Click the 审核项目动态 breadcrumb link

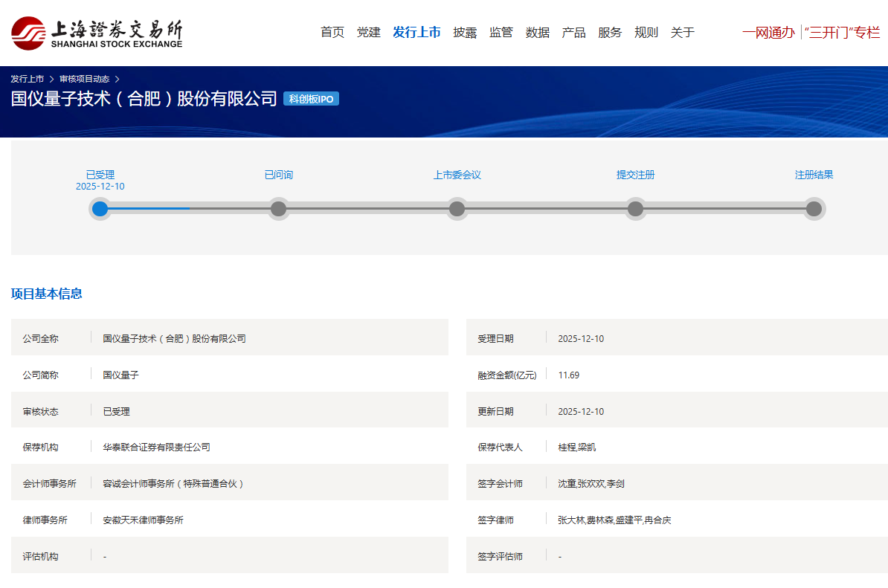click(x=84, y=79)
